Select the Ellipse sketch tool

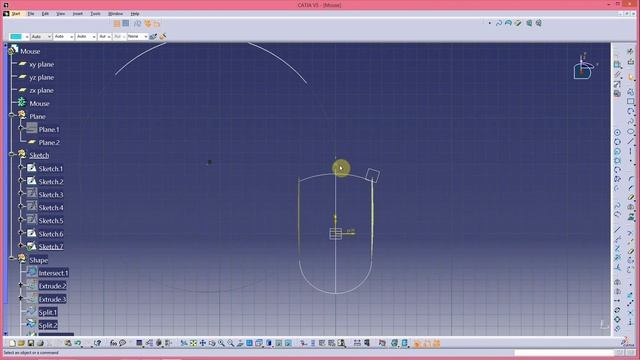click(631, 131)
